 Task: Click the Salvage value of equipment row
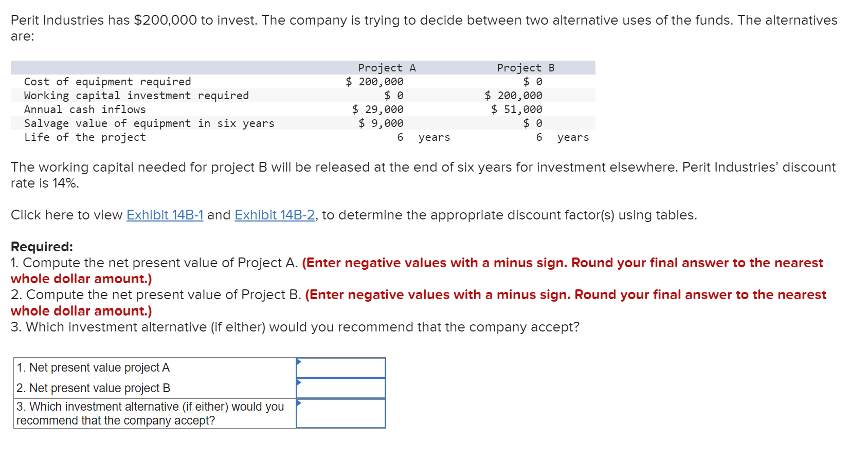coord(149,123)
